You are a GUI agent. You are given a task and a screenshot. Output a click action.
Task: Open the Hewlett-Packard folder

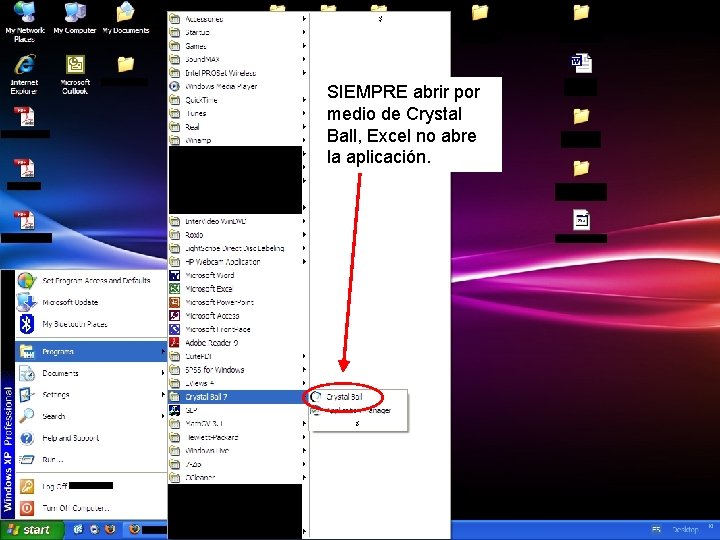tap(238, 437)
